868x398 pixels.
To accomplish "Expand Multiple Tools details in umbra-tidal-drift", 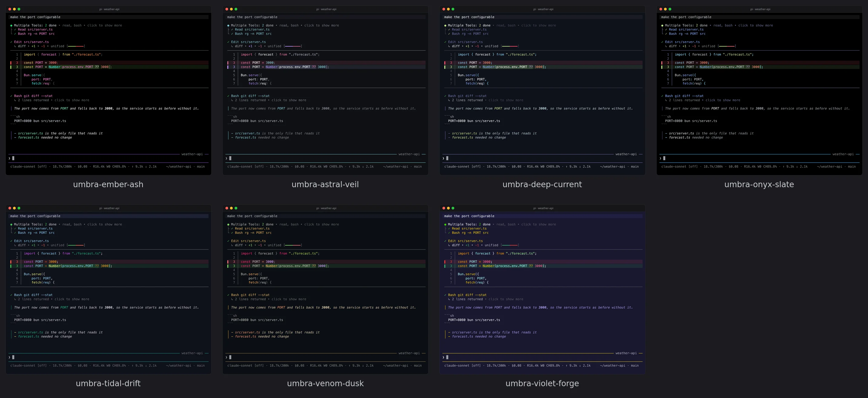I will click(105, 224).
